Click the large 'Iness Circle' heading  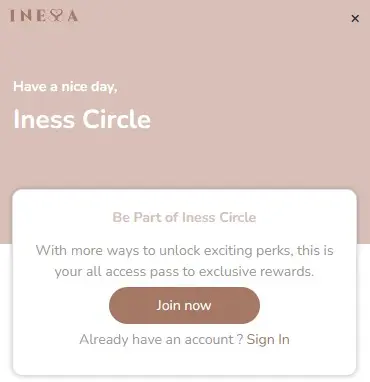(82, 119)
